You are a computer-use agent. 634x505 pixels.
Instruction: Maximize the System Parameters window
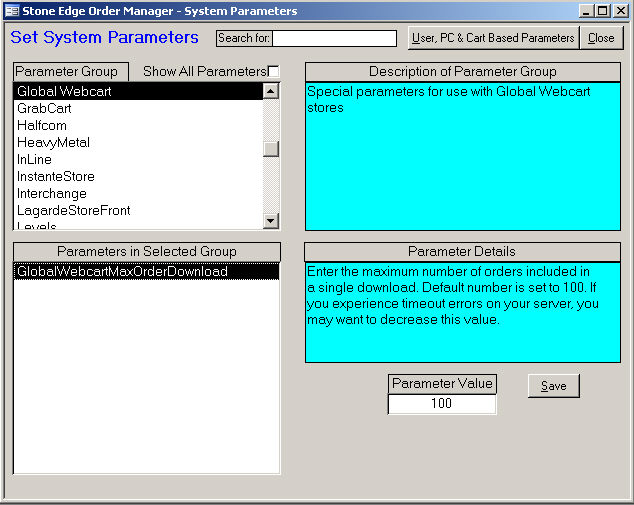pyautogui.click(x=602, y=11)
